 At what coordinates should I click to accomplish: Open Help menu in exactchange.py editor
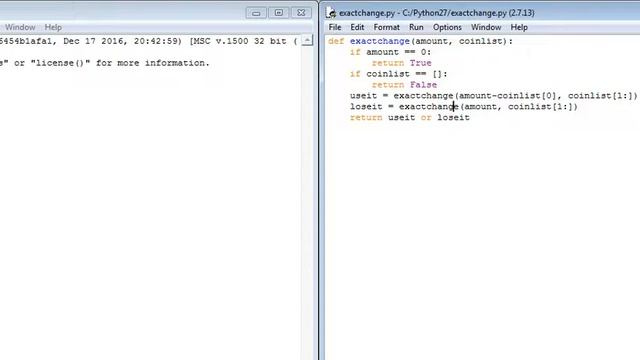[519, 27]
